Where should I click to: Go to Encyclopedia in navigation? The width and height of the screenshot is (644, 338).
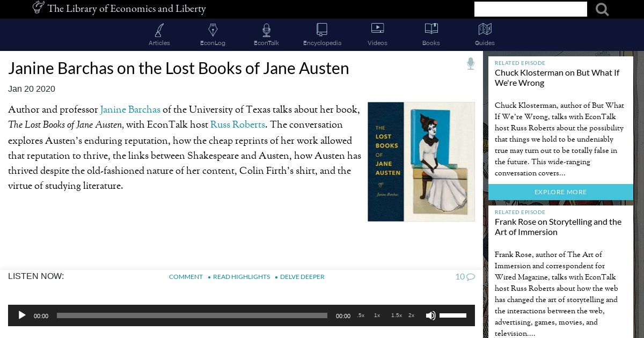[322, 43]
